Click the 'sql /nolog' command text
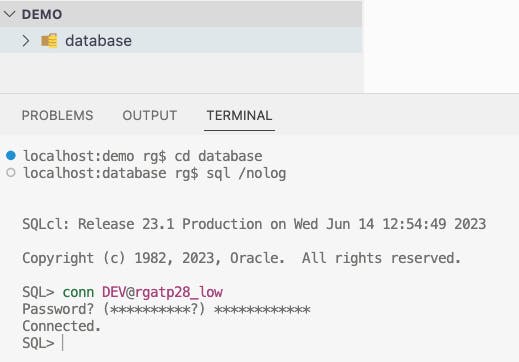This screenshot has height=362, width=519. (x=246, y=173)
